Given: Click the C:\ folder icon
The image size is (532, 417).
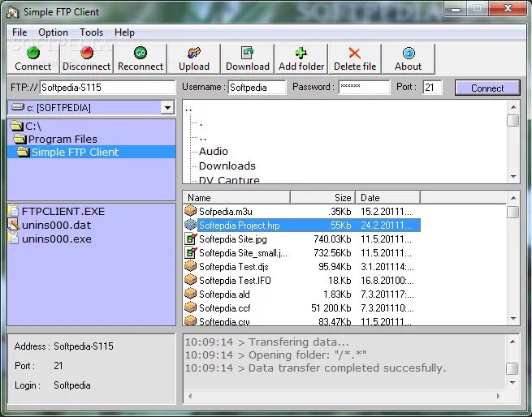Looking at the screenshot, I should (x=17, y=126).
